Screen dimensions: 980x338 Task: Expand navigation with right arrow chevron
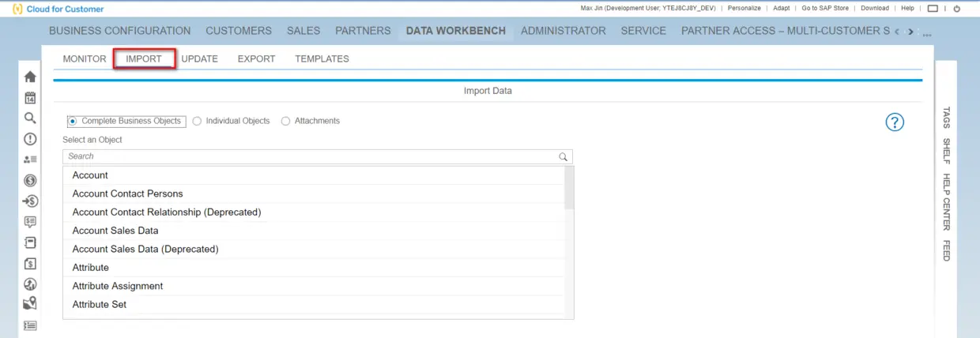910,32
